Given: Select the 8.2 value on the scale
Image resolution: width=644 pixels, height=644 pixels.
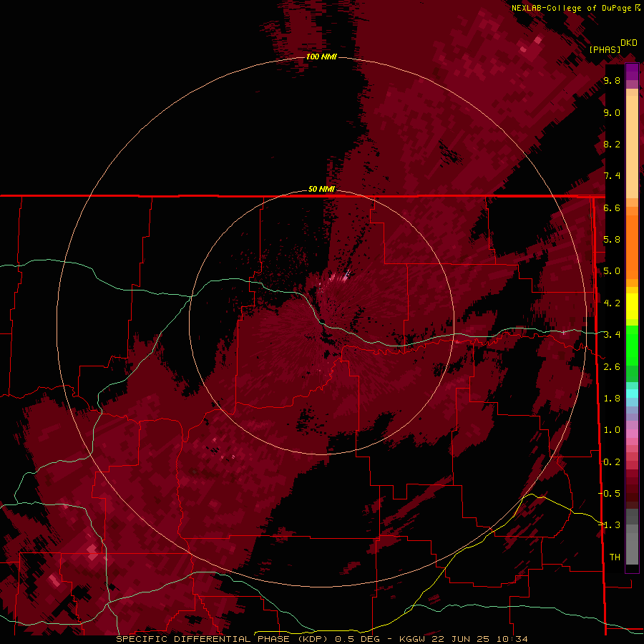Looking at the screenshot, I should 612,145.
